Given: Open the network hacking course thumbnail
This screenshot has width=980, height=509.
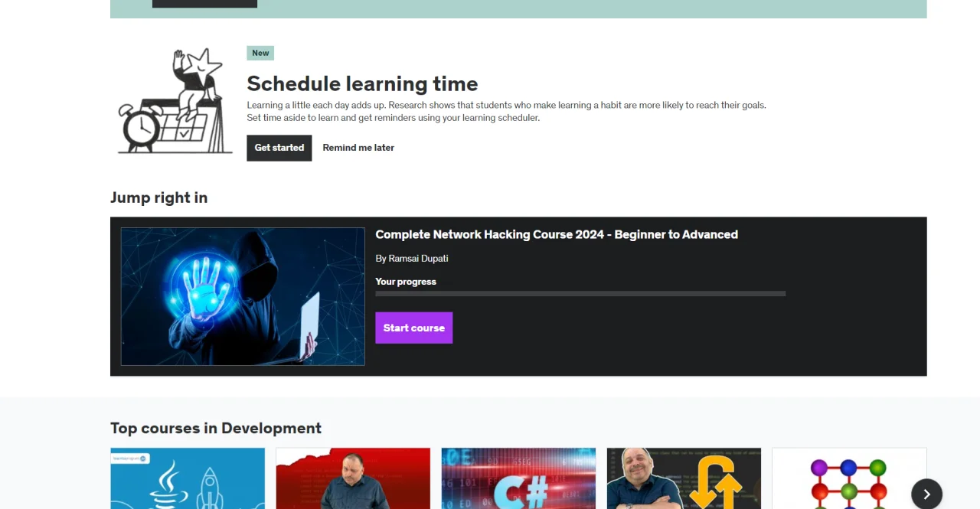Looking at the screenshot, I should point(243,296).
